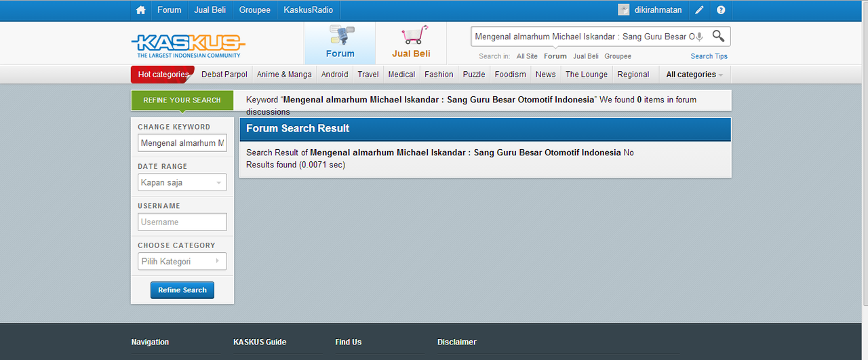Click the Change Keyword input field
Viewport: 868px width, 360px height.
(182, 143)
